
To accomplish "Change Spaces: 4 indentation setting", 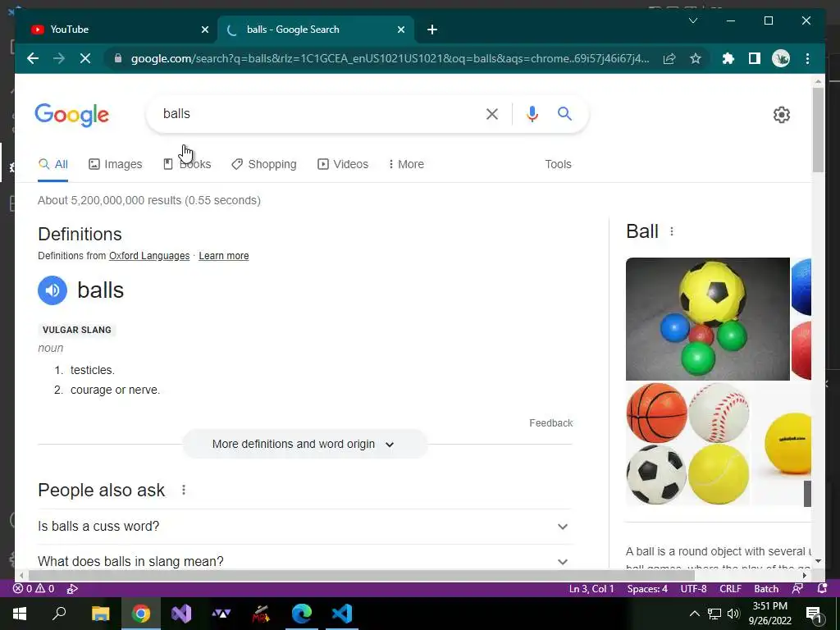I will pyautogui.click(x=647, y=589).
